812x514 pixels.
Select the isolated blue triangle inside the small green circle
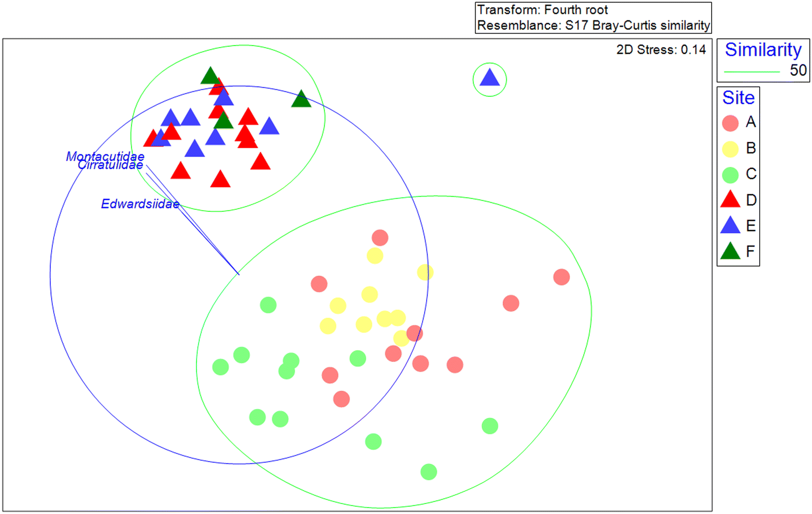(489, 78)
